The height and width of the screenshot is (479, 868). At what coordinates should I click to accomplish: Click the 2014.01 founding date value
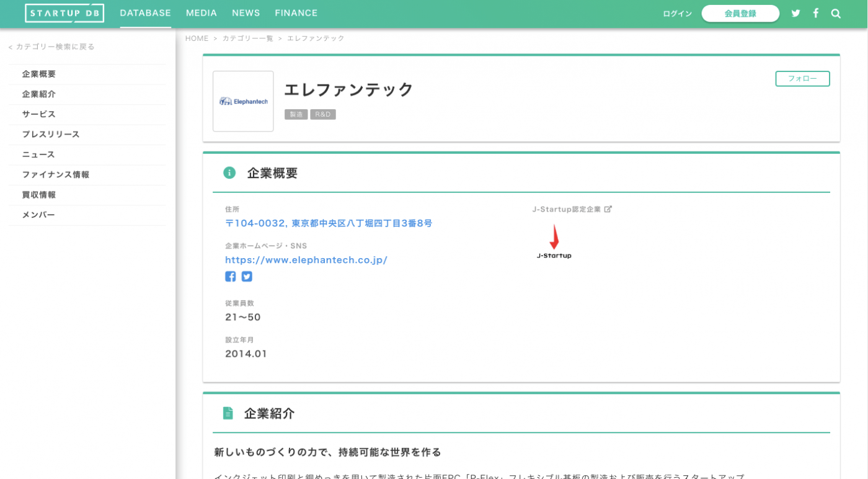click(x=246, y=354)
